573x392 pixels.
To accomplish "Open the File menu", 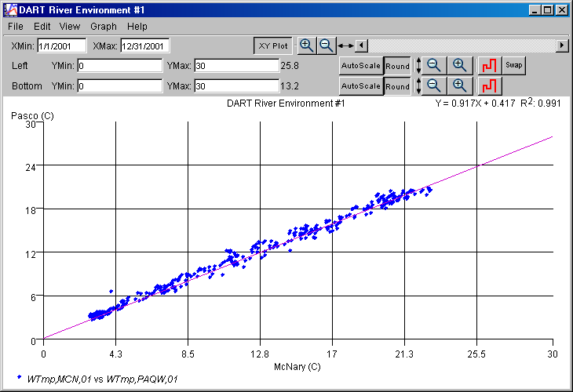I will [16, 27].
